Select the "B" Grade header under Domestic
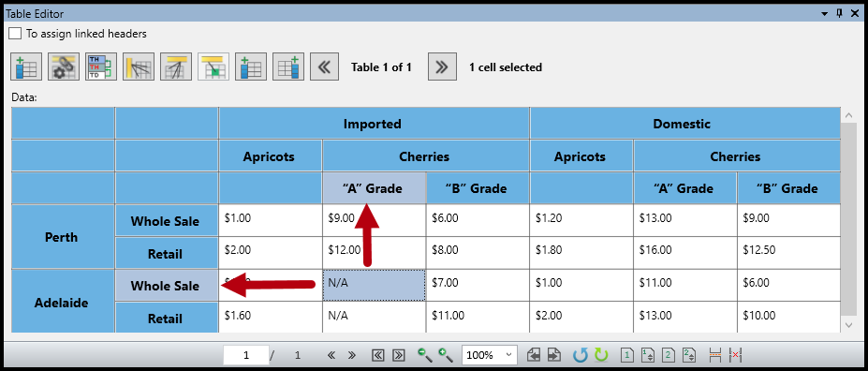 click(788, 188)
